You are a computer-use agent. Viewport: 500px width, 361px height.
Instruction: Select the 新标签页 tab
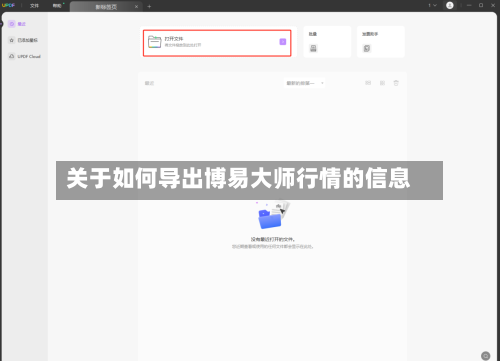coord(106,7)
